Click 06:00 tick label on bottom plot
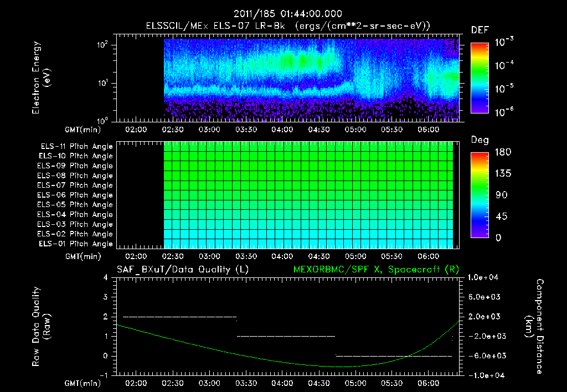Viewport: 567px width, 392px height. coord(428,383)
